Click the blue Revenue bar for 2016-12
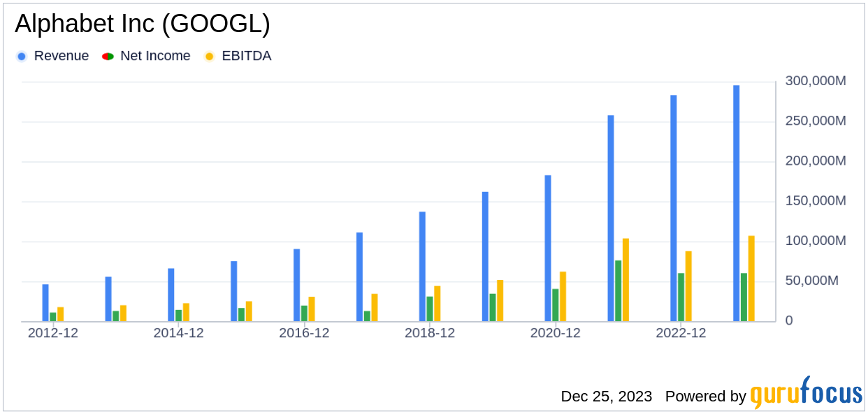This screenshot has width=868, height=414. [296, 286]
